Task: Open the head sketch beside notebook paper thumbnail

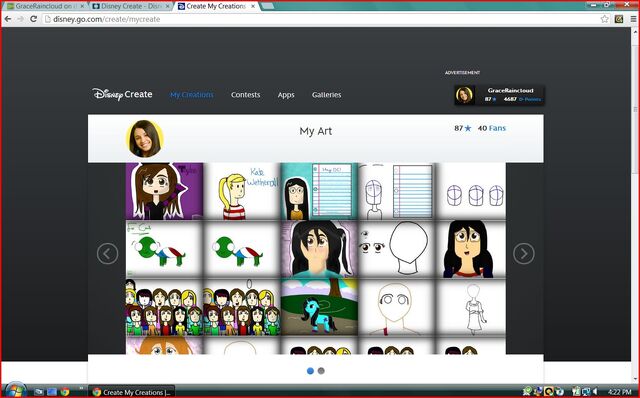Action: pos(397,191)
